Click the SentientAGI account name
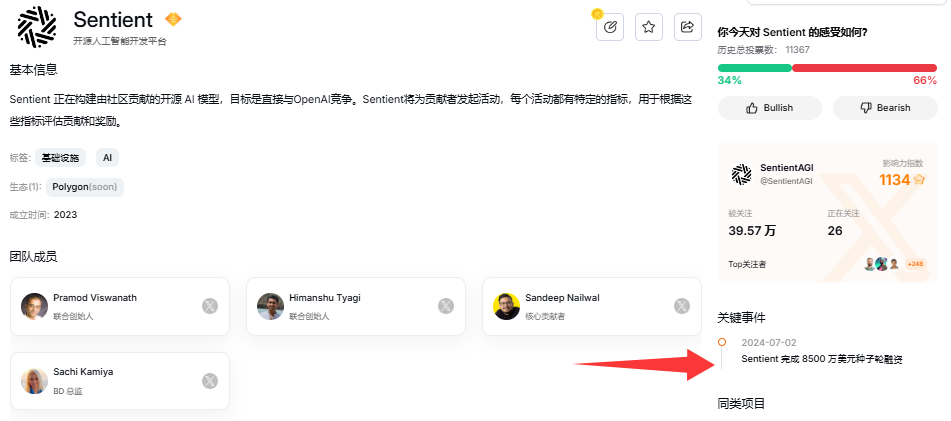The image size is (951, 421). pyautogui.click(x=787, y=168)
